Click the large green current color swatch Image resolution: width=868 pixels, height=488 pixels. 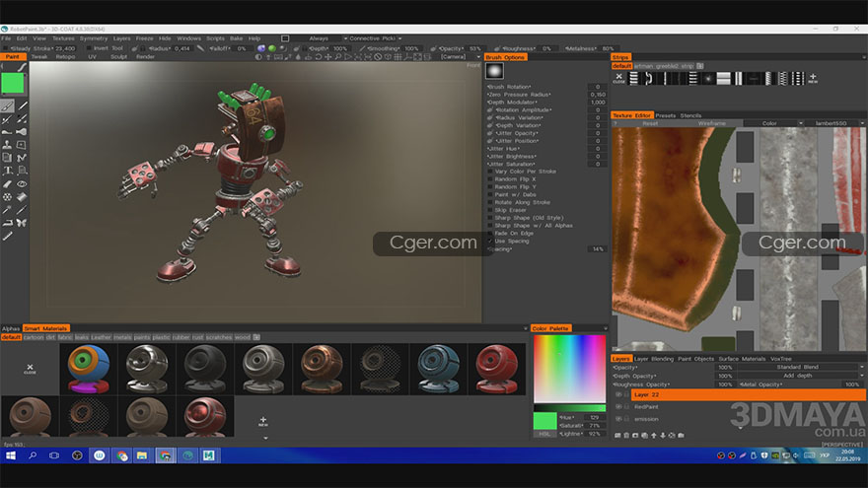[13, 84]
